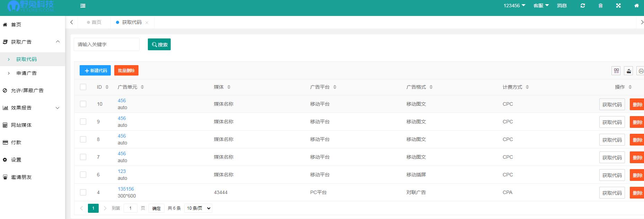Screen dimensions: 644x219
Task: Go to next page arrow in pagination
Action: point(105,208)
